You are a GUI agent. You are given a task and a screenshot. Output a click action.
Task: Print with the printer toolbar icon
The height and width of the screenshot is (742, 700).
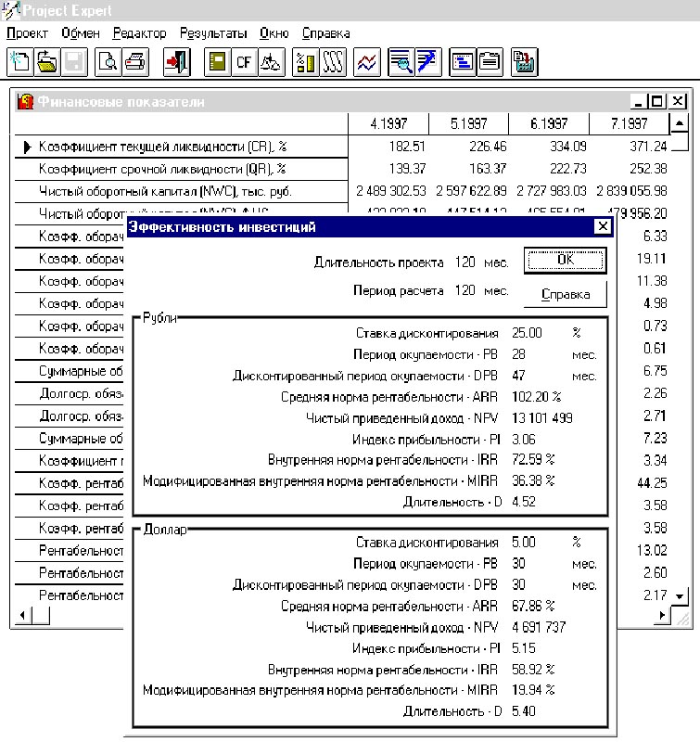click(x=135, y=62)
